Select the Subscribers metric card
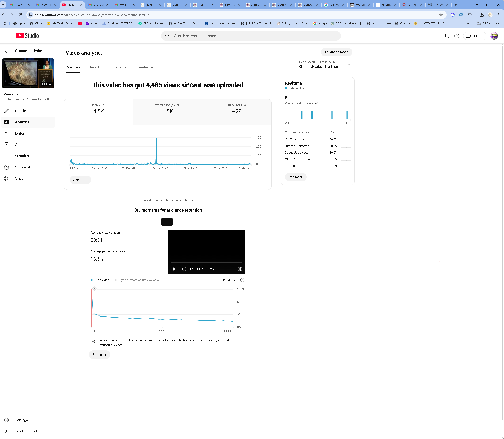This screenshot has height=439, width=504. click(x=237, y=112)
